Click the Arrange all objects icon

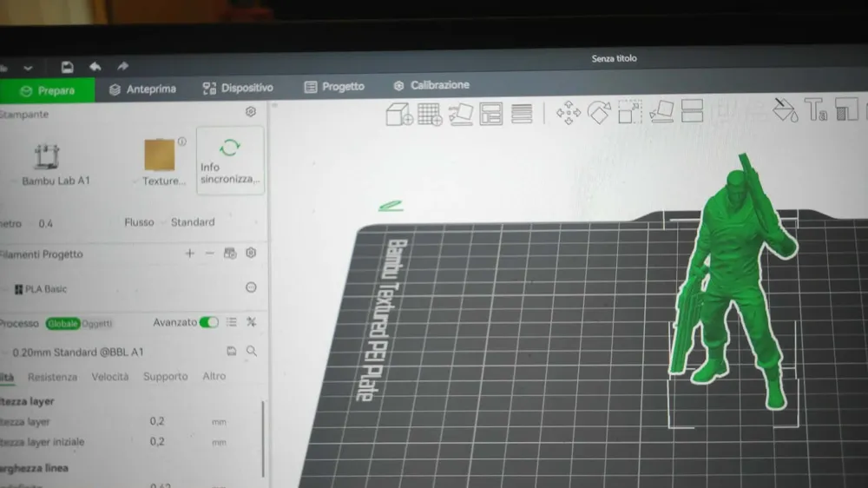[491, 114]
